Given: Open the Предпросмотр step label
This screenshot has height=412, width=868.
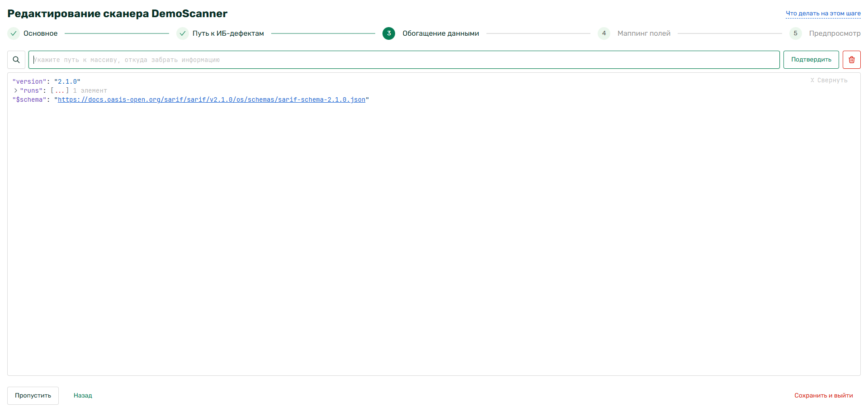Looking at the screenshot, I should pos(835,33).
